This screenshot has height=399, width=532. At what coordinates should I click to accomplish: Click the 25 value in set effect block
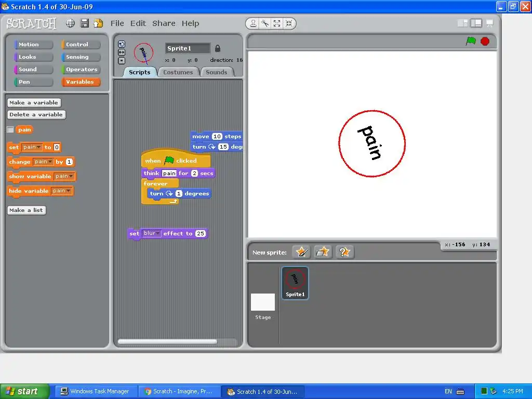[201, 234]
